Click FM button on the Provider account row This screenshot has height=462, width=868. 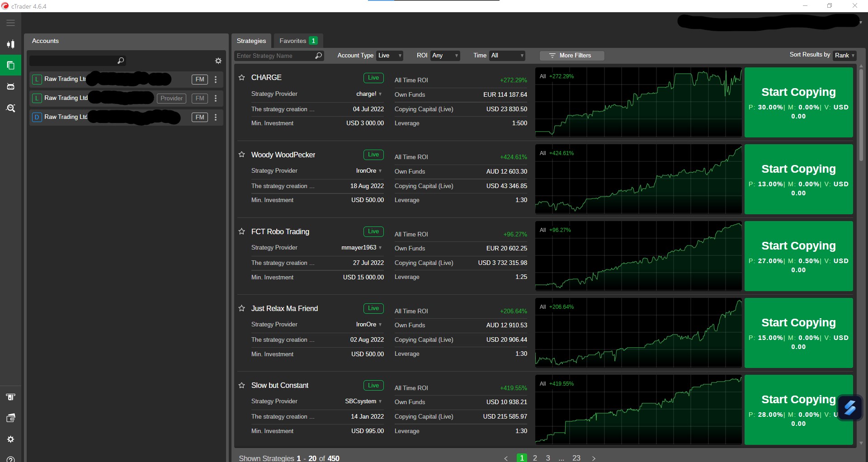200,99
